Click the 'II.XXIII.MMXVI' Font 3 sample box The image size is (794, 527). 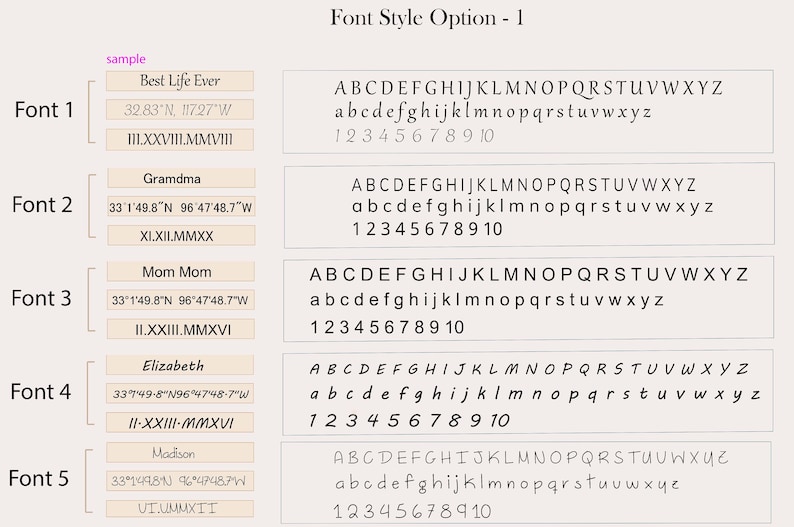(181, 330)
